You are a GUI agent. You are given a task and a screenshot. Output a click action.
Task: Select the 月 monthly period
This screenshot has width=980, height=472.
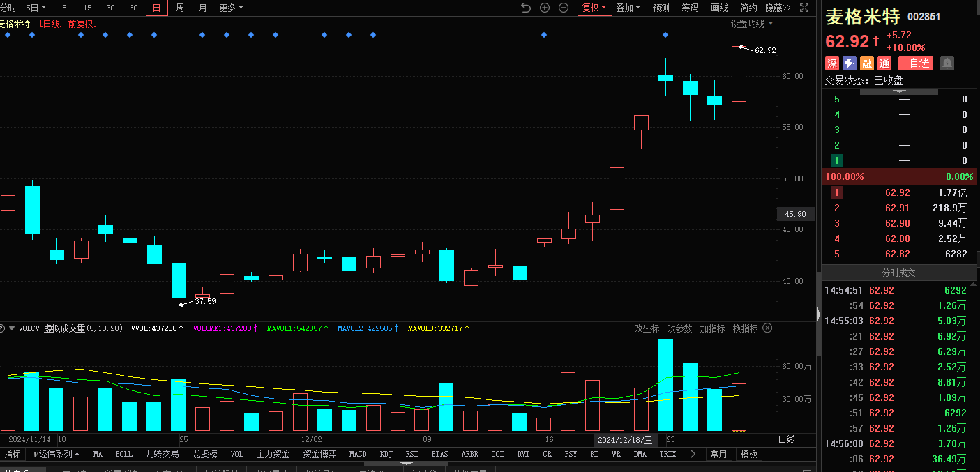[202, 8]
